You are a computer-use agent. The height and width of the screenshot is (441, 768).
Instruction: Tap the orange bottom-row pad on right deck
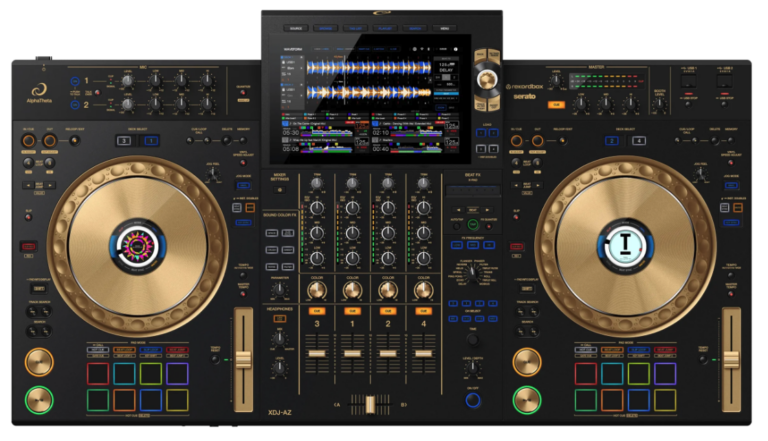pyautogui.click(x=612, y=400)
